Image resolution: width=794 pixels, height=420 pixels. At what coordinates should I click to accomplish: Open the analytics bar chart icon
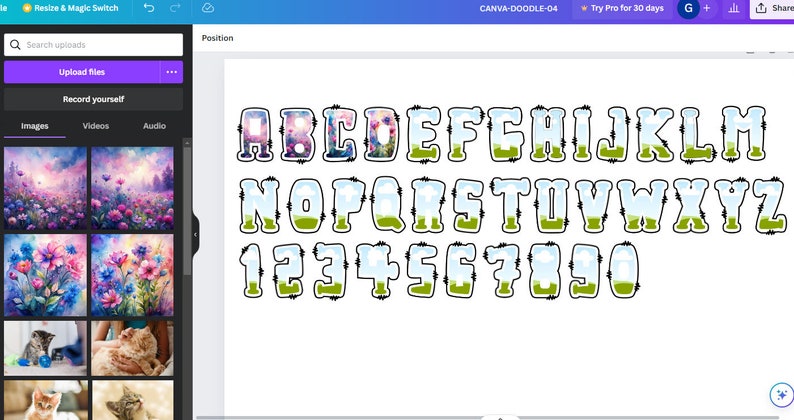(x=733, y=8)
